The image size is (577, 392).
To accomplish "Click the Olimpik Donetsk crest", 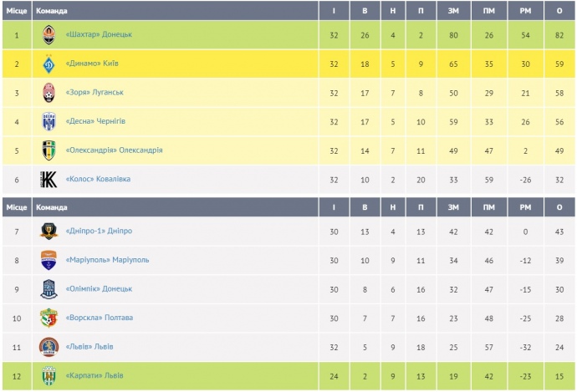I will (49, 289).
